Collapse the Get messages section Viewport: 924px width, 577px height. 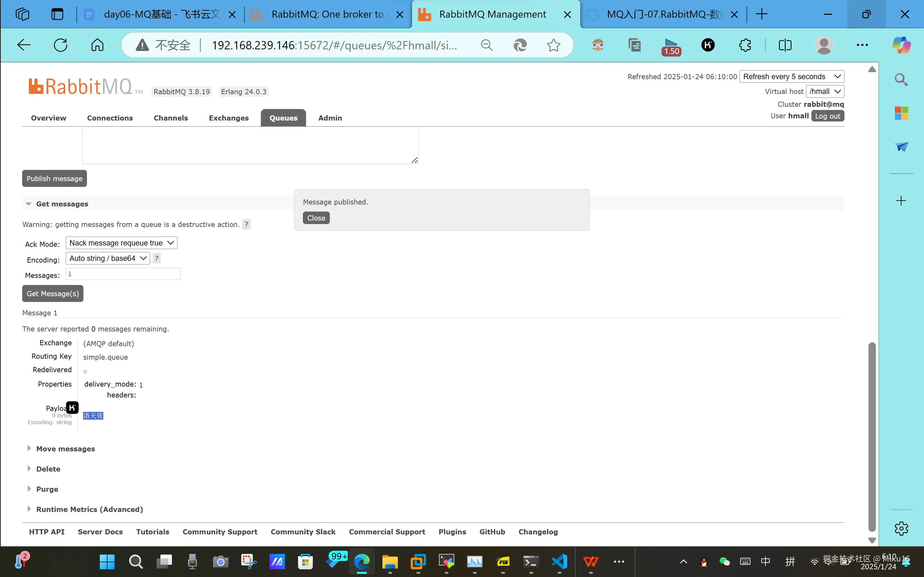pos(62,204)
